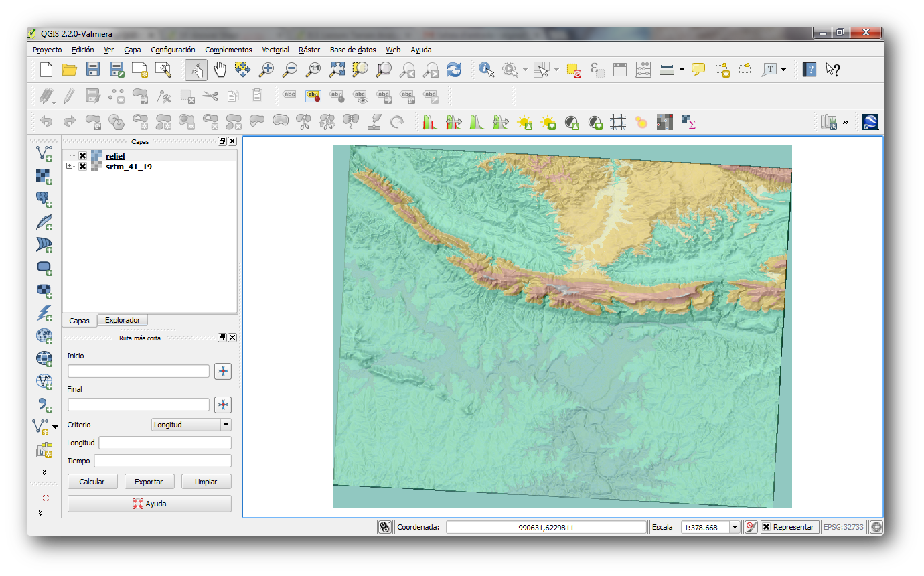The image size is (924, 576).
Task: Open the Complementos menu
Action: 228,50
